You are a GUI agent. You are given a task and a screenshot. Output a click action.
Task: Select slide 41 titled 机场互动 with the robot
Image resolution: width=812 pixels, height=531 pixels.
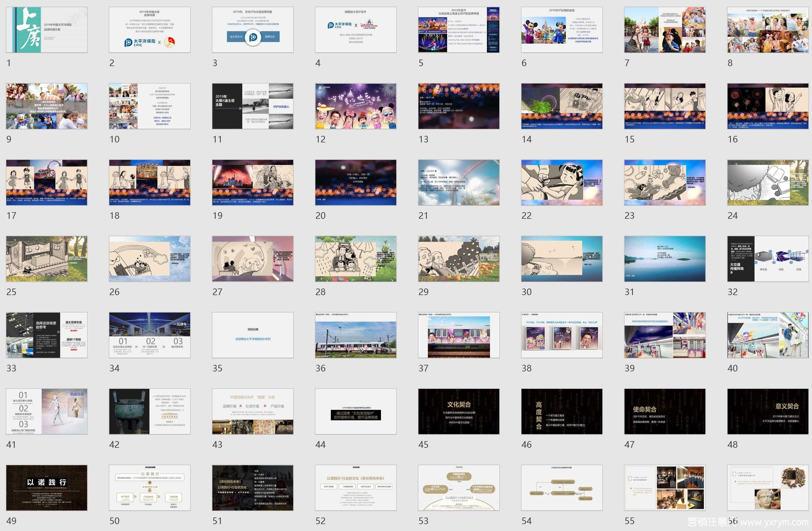[x=47, y=412]
